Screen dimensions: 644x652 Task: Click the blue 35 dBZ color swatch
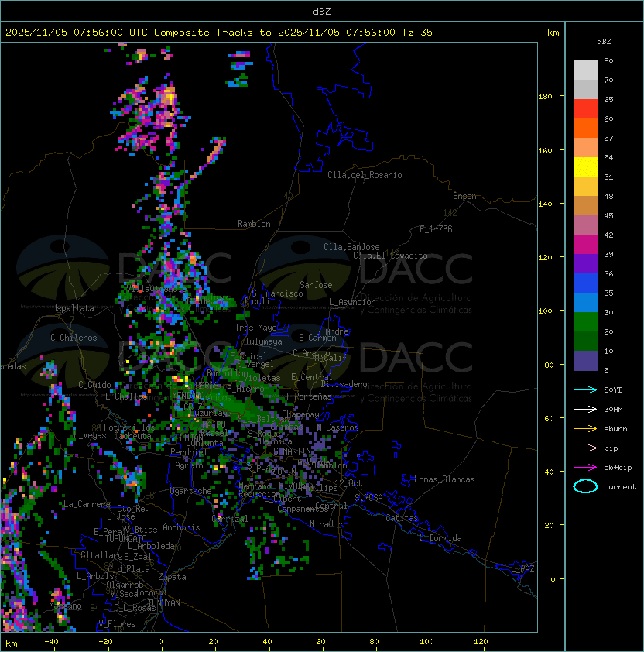585,283
